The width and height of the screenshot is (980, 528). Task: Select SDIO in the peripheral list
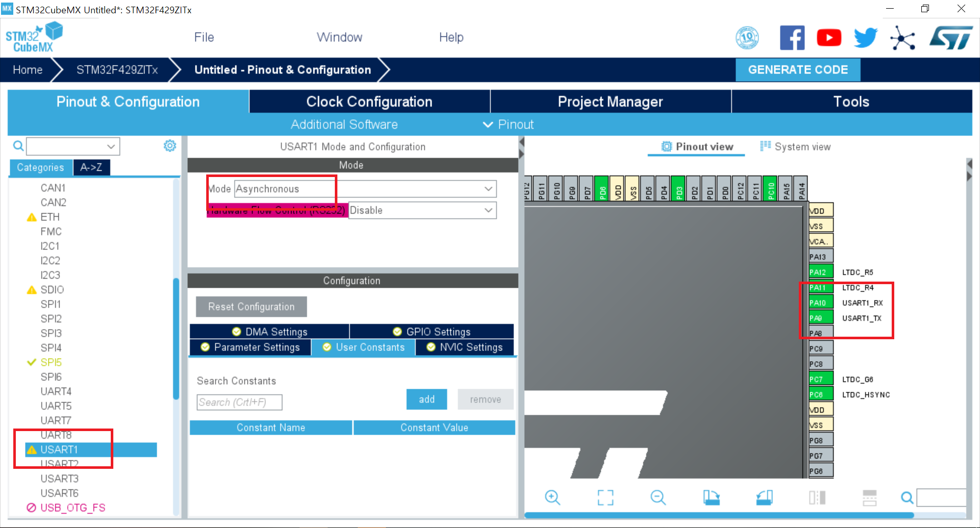tap(52, 289)
